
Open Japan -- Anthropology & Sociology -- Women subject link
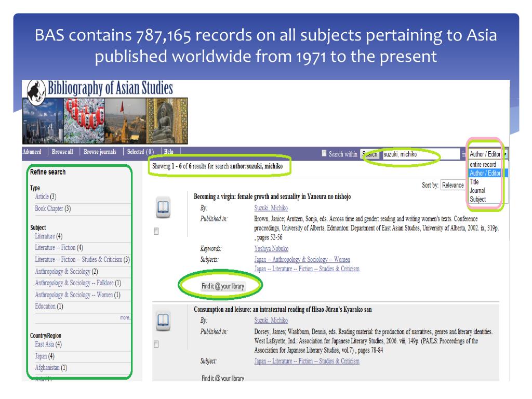(302, 260)
